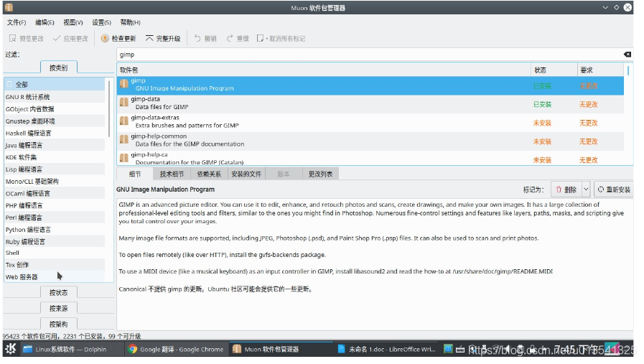The image size is (644, 364).
Task: Switch to the 安装的文件 tab
Action: pos(246,174)
